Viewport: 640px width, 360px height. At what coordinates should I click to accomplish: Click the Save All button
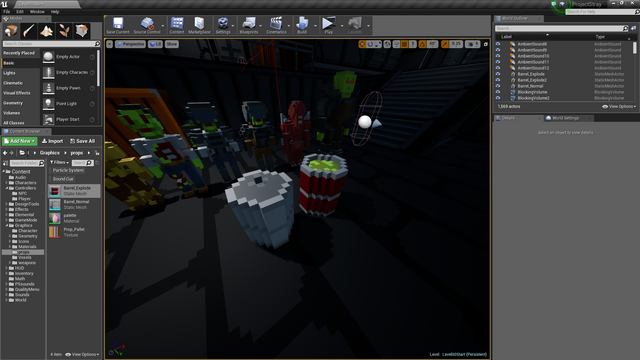82,141
